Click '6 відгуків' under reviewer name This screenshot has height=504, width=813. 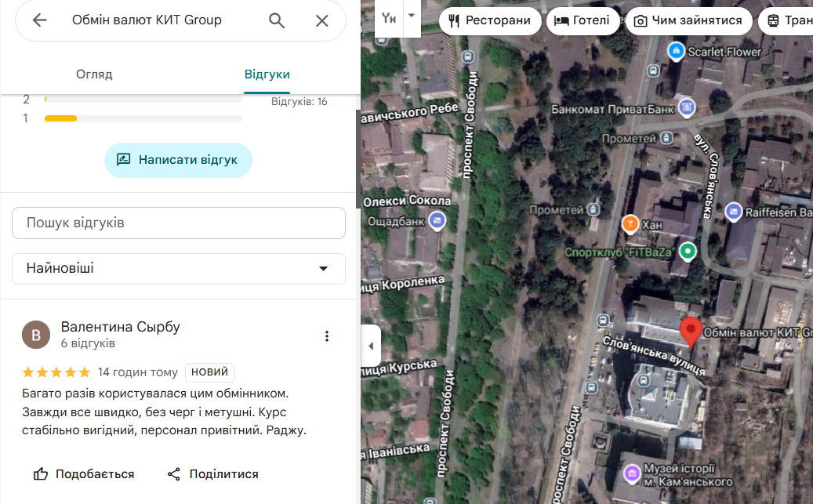(x=88, y=343)
